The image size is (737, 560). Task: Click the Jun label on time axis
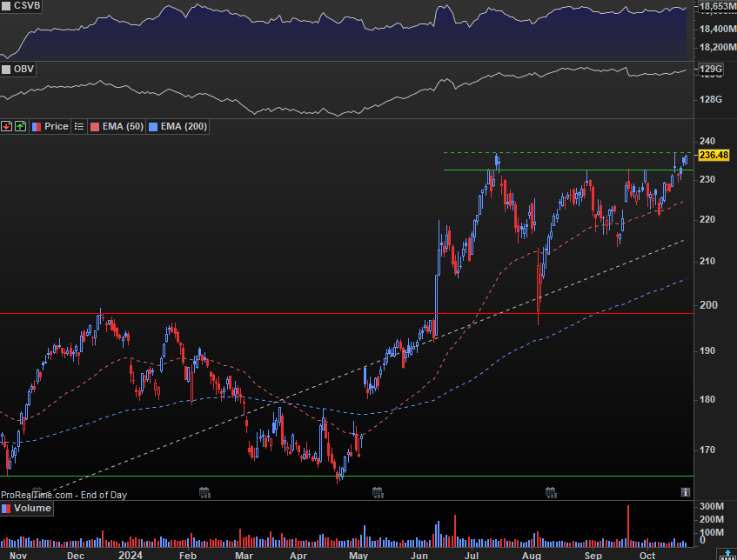[419, 556]
